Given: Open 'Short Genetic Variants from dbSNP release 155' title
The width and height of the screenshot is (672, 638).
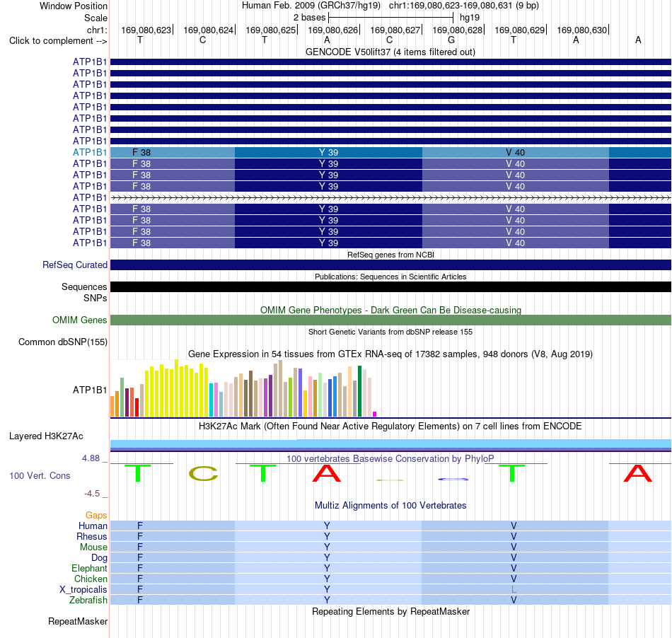Looking at the screenshot, I should pyautogui.click(x=390, y=332).
